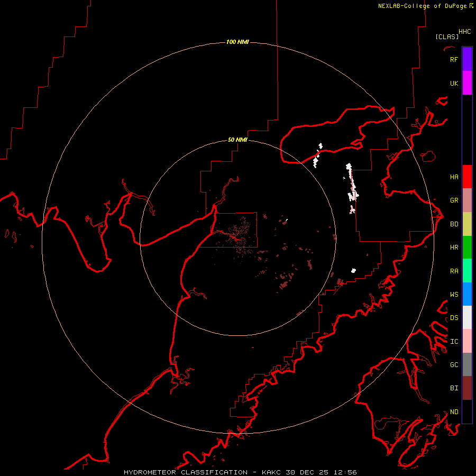
Task: Click the GC gray legend swatch
Action: click(x=467, y=364)
